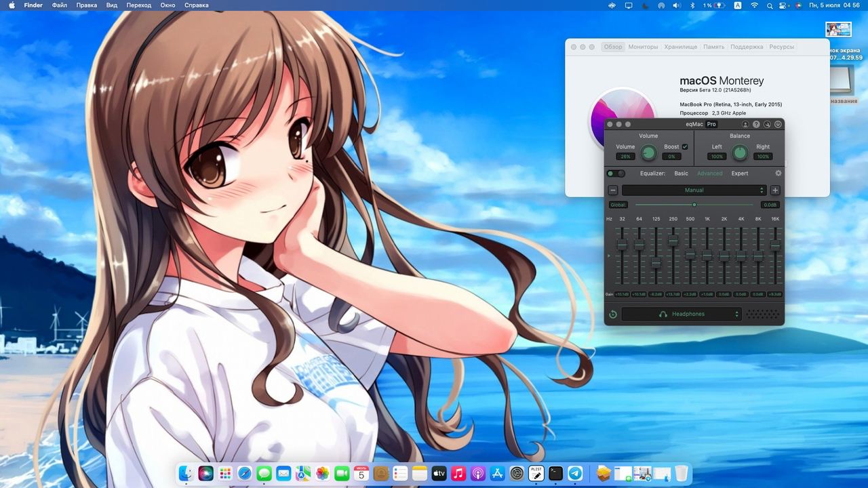Open Finder from the dock
The height and width of the screenshot is (488, 868).
[186, 474]
